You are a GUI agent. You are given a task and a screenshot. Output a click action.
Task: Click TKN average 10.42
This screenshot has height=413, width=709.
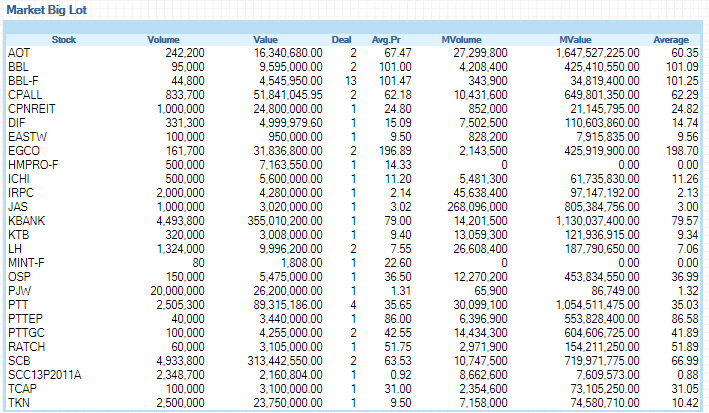pos(685,404)
